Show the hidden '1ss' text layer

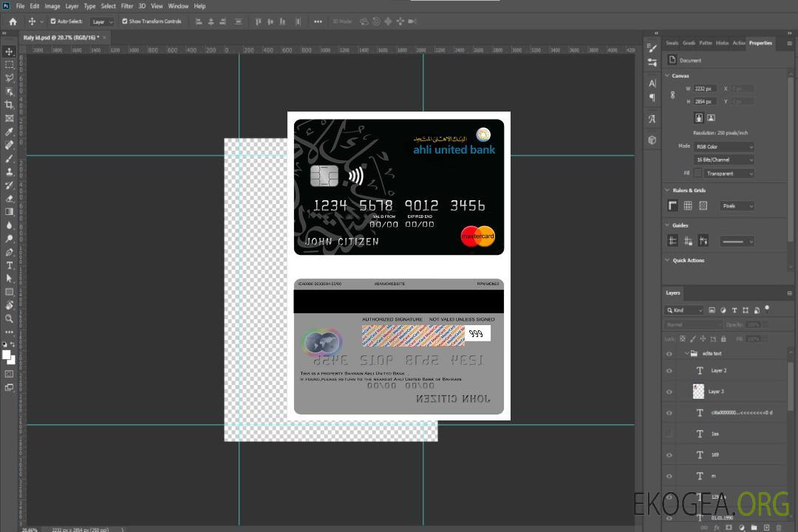pyautogui.click(x=669, y=434)
